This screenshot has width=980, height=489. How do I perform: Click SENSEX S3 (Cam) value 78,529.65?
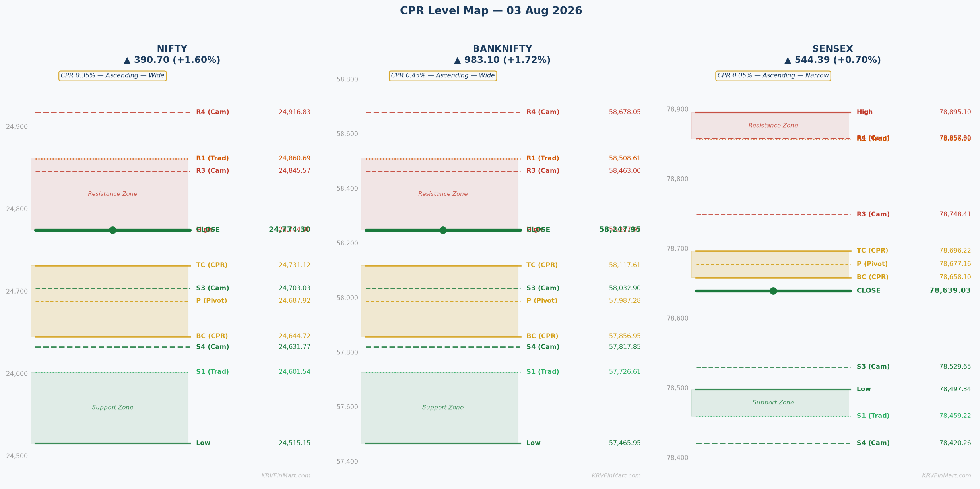(955, 367)
